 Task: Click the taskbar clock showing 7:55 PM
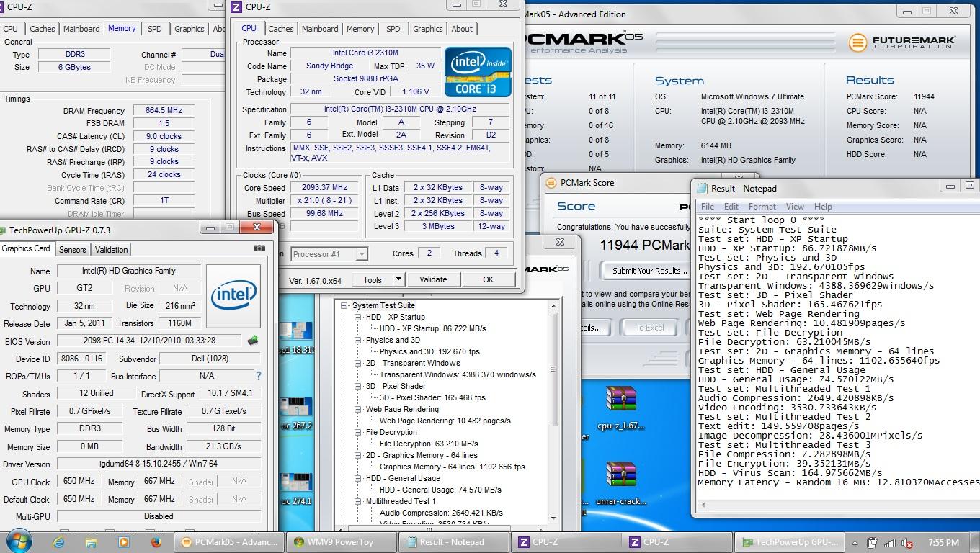click(943, 543)
